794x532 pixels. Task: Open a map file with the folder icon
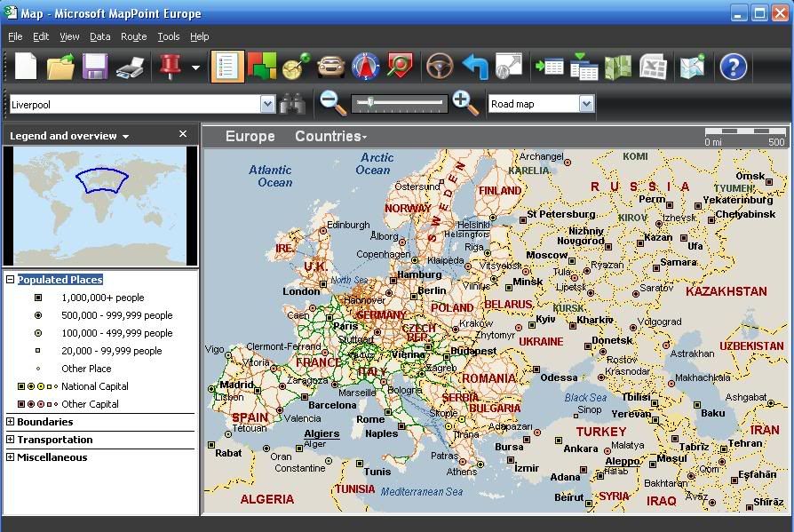click(x=60, y=67)
